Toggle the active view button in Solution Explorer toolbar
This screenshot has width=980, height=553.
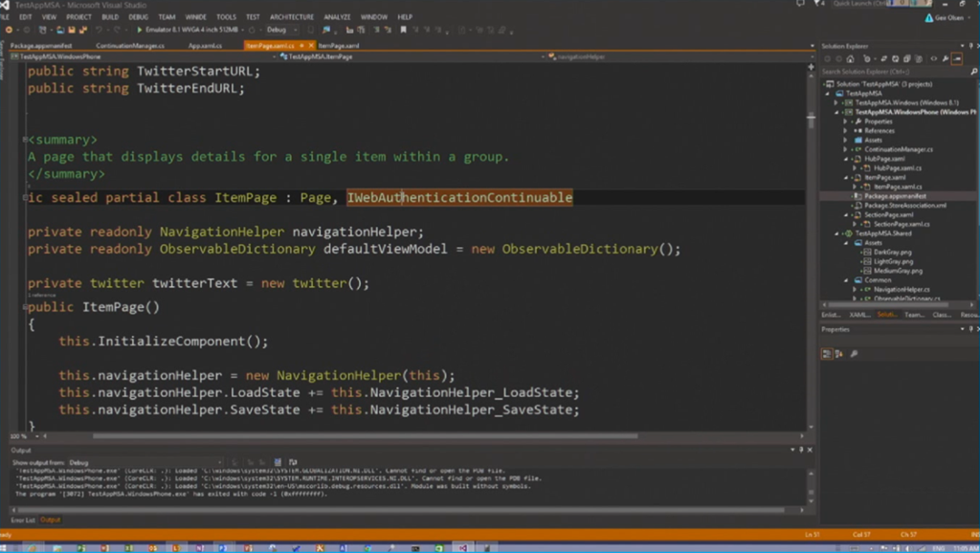click(957, 58)
